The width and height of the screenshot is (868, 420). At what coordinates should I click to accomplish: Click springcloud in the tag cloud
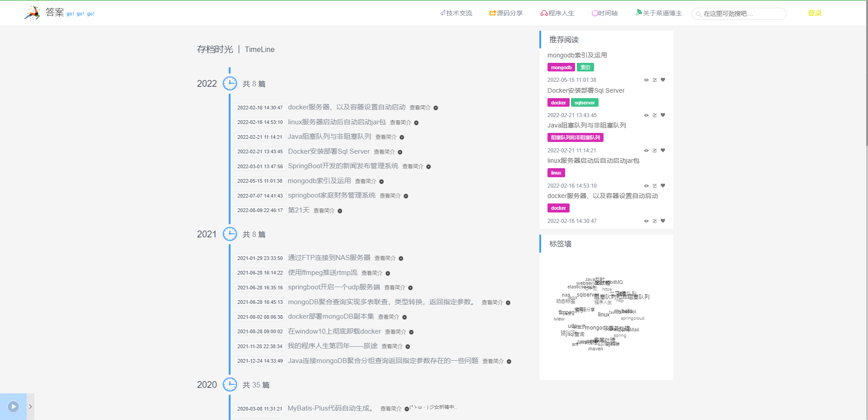click(632, 318)
